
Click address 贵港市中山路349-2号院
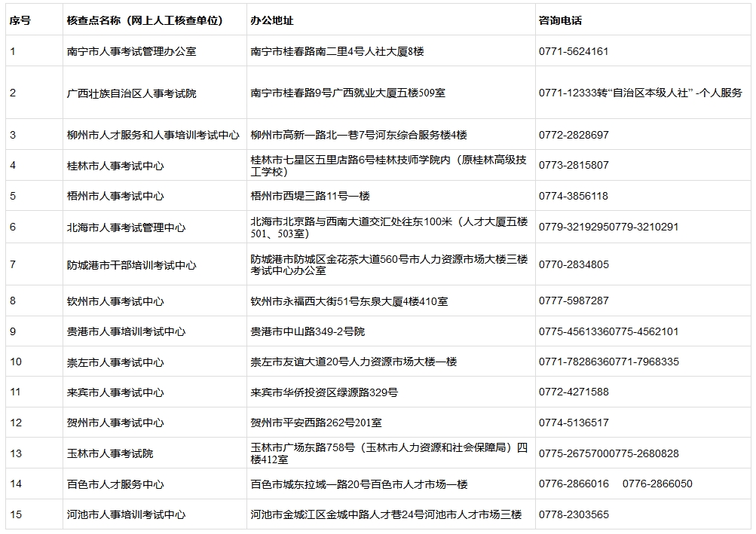[x=308, y=331]
